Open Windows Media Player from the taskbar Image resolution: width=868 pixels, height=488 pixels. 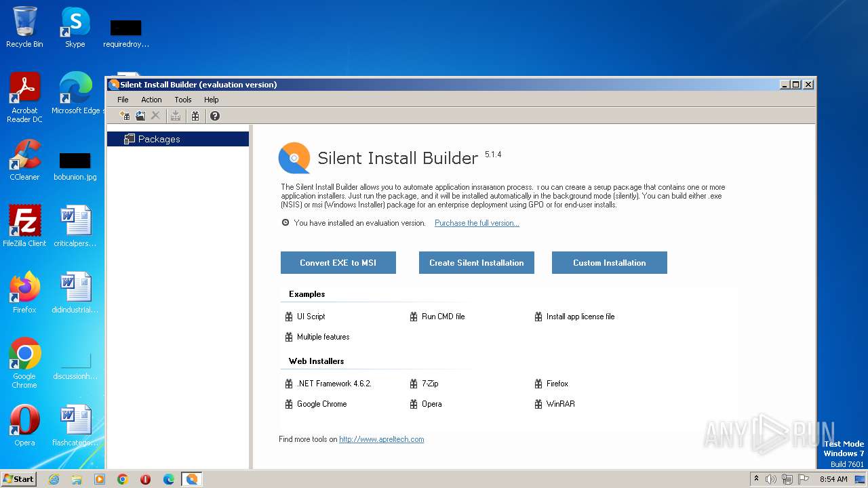100,479
